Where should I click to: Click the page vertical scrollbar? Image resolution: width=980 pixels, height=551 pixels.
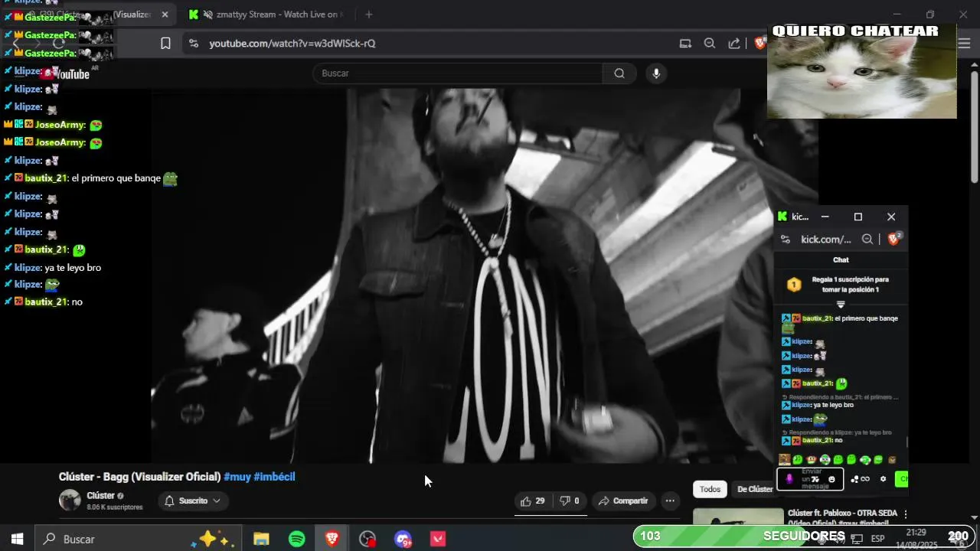point(975,126)
